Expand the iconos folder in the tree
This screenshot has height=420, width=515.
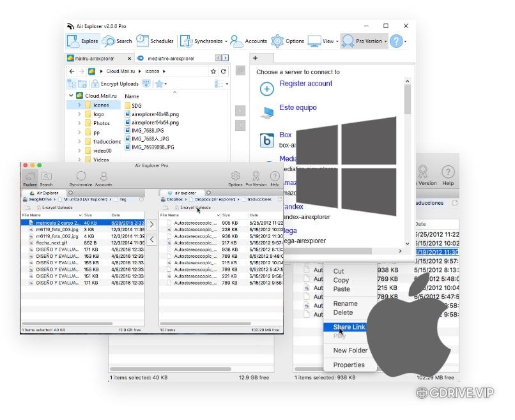(x=79, y=105)
